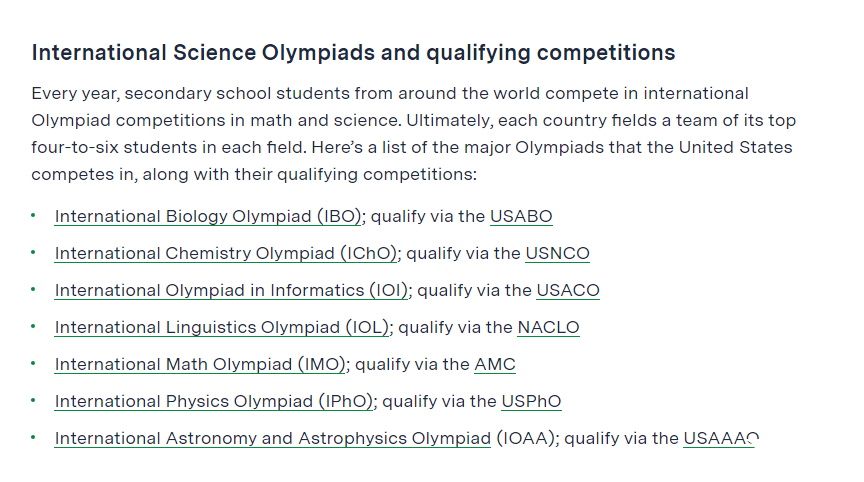Image resolution: width=864 pixels, height=482 pixels.
Task: Click the International Science Olympiads heading
Action: click(353, 53)
